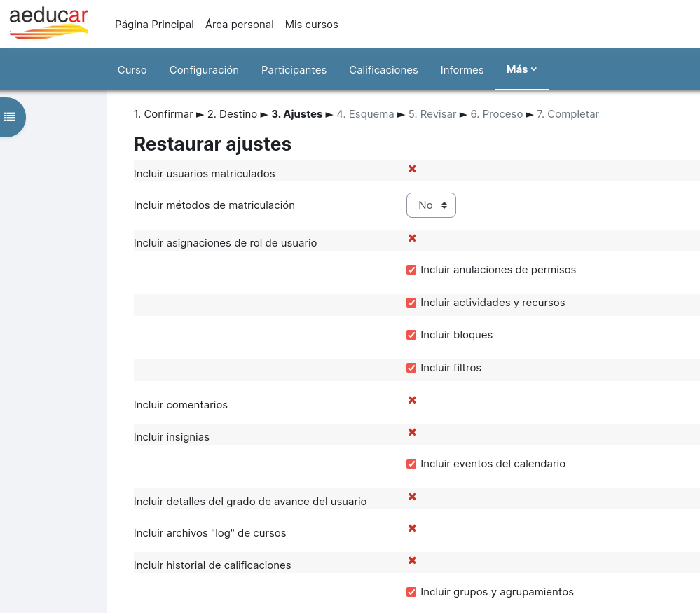Open the course index drawer icon
The width and height of the screenshot is (700, 613).
(x=10, y=117)
